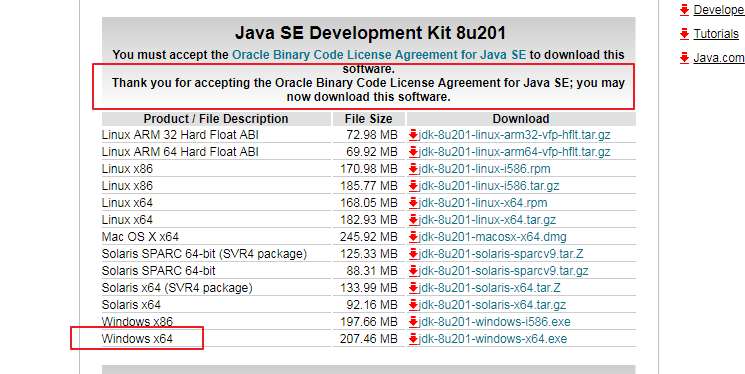This screenshot has height=374, width=745.
Task: Download jdk-8u201-macosx-x64.dmg file
Action: point(492,237)
